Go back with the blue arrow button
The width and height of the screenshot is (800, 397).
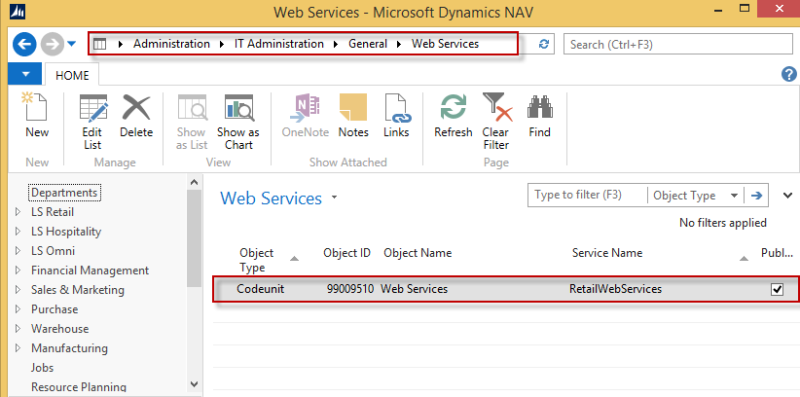point(24,44)
